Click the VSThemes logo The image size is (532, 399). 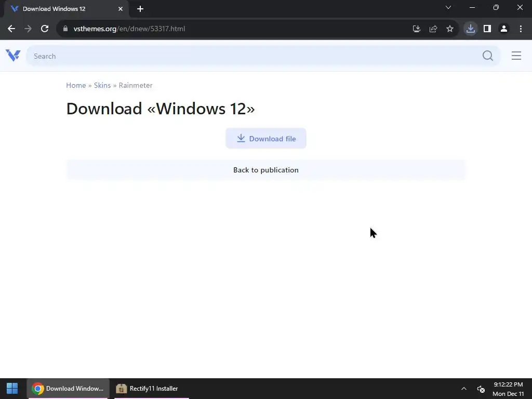tap(13, 55)
